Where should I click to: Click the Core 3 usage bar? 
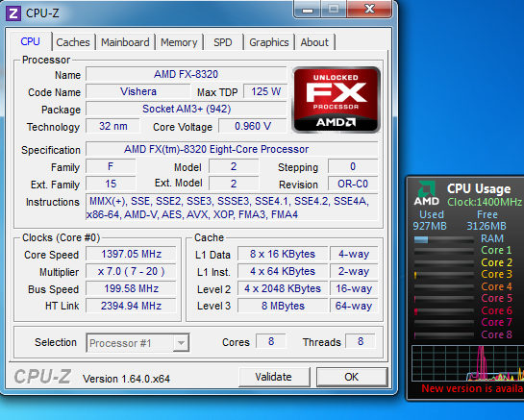[444, 275]
